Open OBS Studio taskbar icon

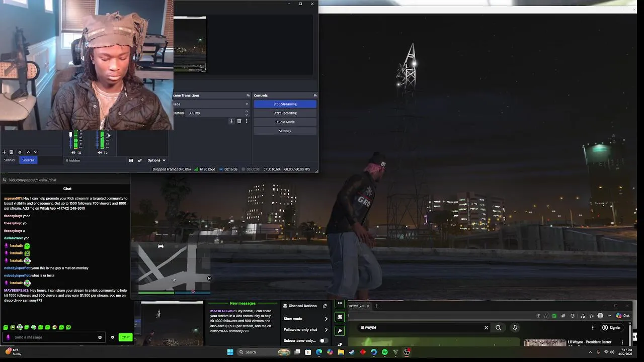coord(407,352)
